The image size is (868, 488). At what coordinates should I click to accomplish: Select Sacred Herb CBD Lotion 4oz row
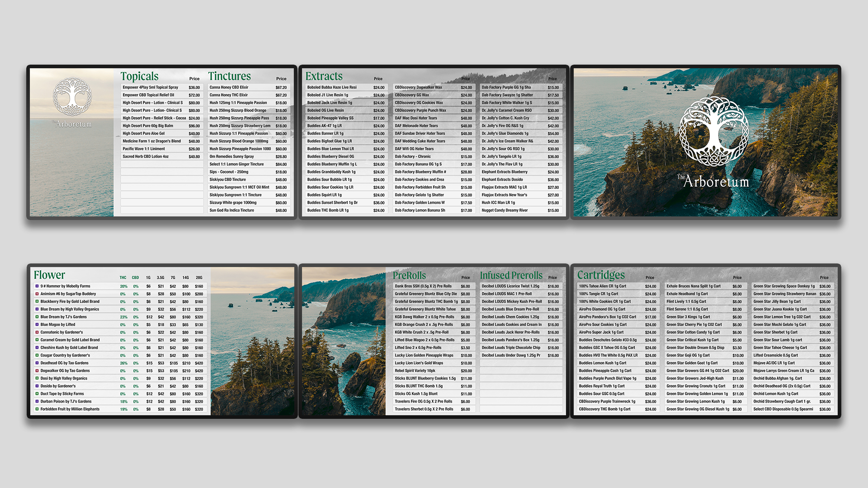click(x=162, y=156)
